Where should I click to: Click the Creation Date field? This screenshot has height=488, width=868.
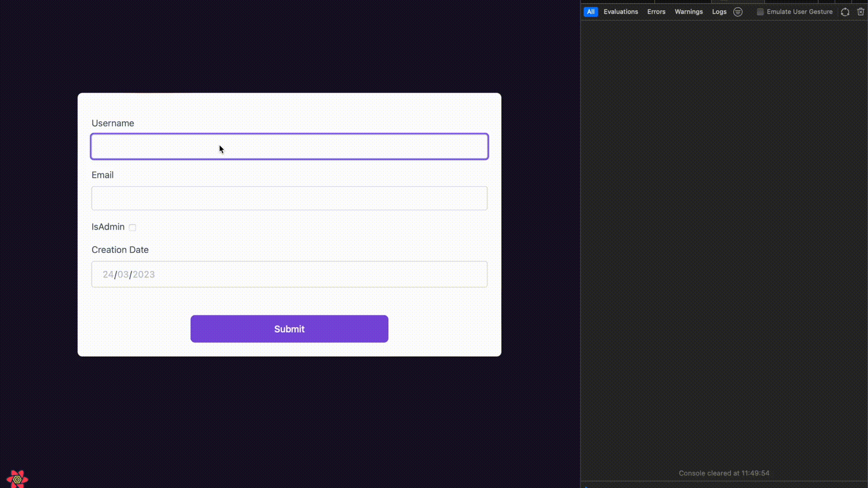(x=289, y=274)
